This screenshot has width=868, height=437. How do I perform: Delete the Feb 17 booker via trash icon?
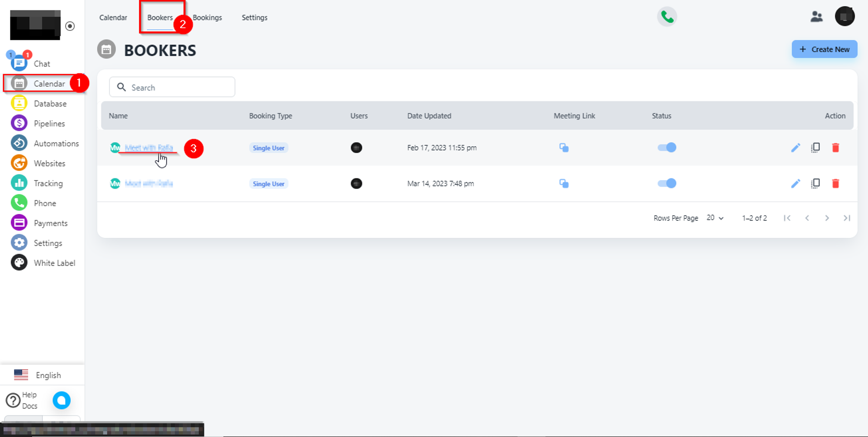pyautogui.click(x=835, y=148)
